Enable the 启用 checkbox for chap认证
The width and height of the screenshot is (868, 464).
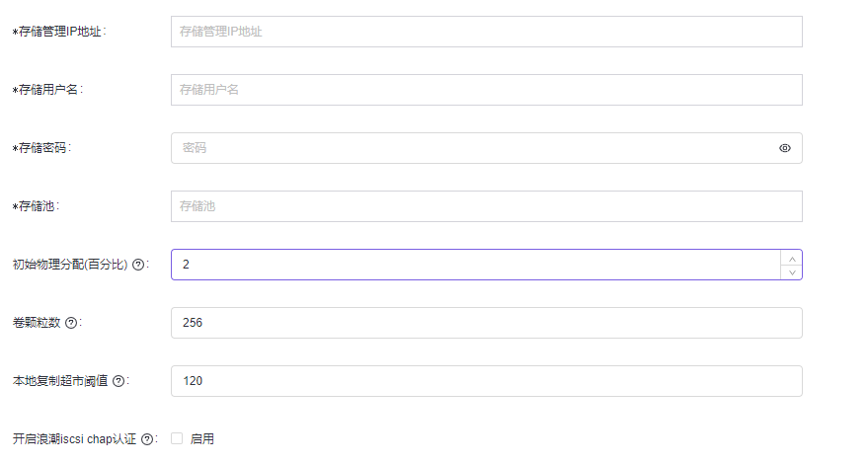[177, 438]
